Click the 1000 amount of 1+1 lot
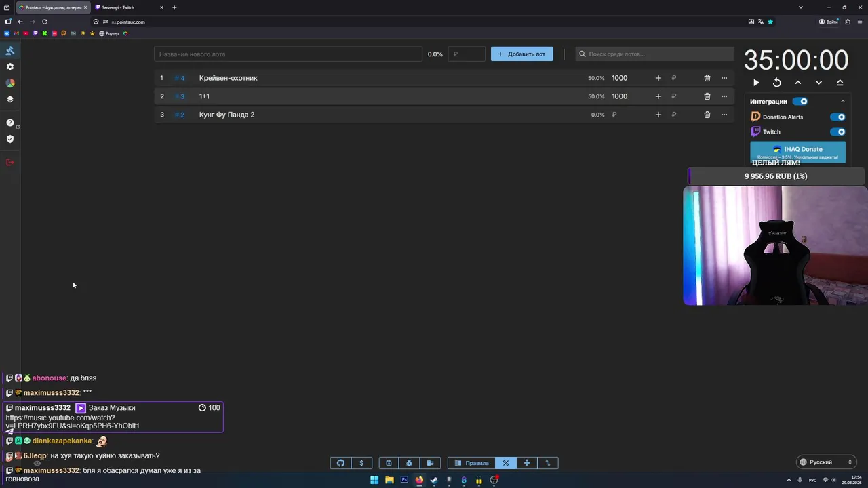The image size is (868, 488). 619,96
